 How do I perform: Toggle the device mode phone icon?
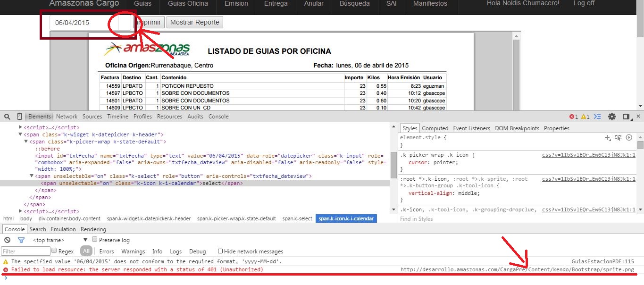click(19, 117)
